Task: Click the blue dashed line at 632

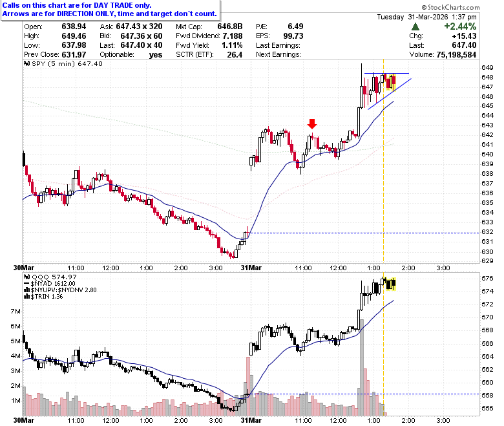Action: click(x=364, y=233)
